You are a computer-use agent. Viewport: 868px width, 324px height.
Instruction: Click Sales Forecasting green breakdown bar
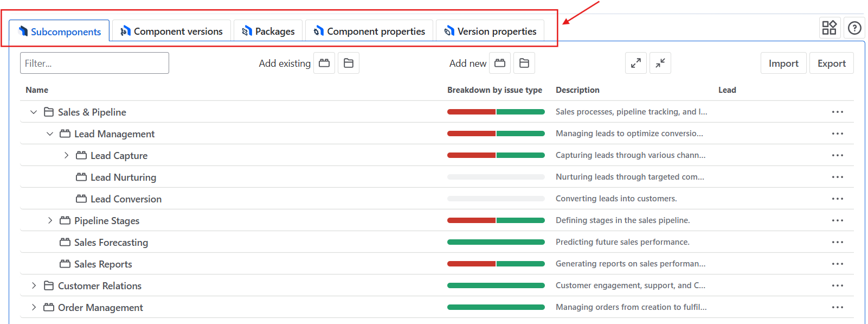coord(496,242)
